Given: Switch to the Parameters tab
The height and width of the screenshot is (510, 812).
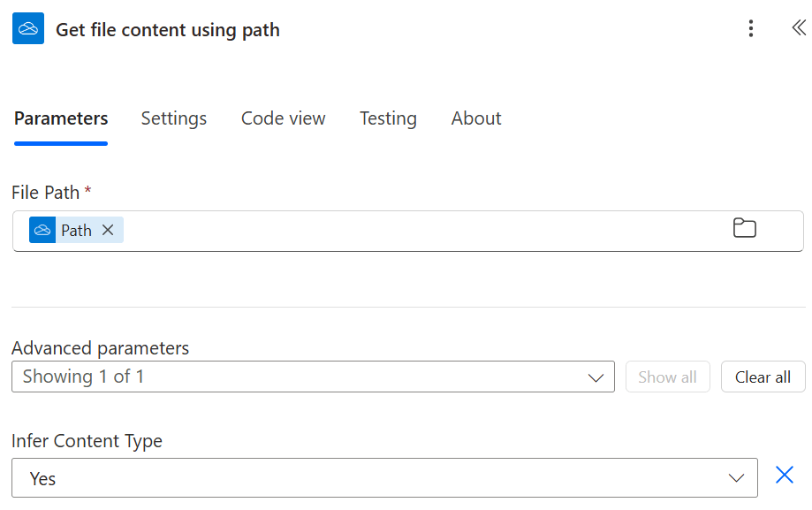Looking at the screenshot, I should click(61, 118).
